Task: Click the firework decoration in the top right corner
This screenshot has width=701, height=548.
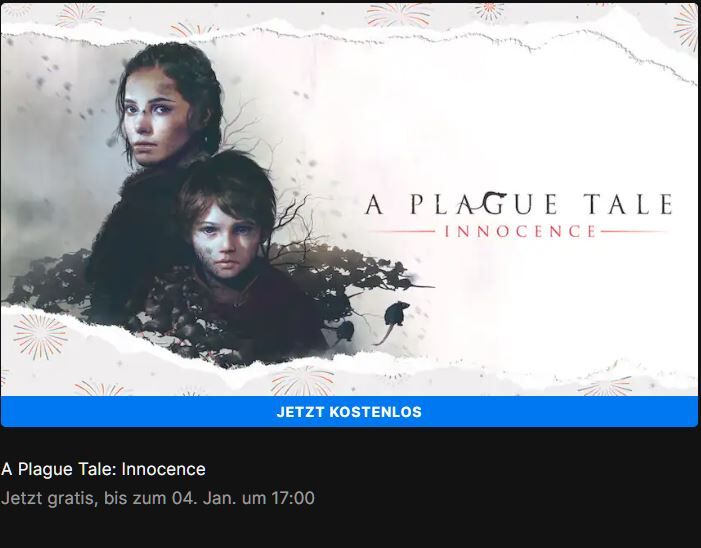Action: click(x=687, y=27)
